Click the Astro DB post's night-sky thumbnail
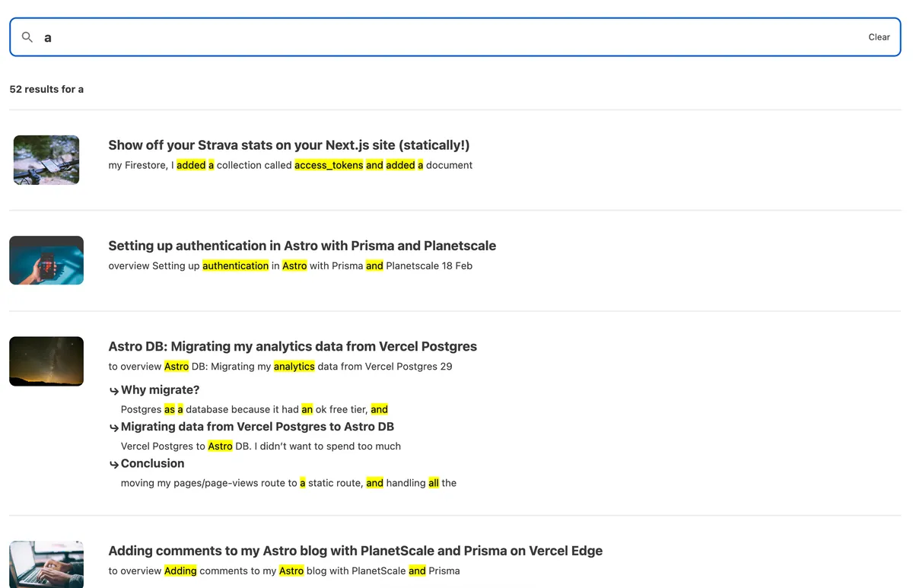Viewport: 913px width, 588px height. [x=46, y=361]
